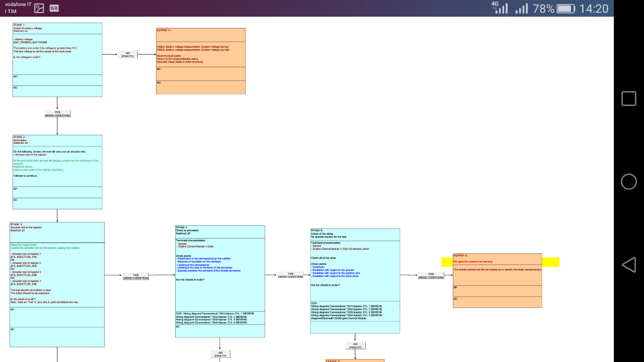
Task: Tap the 14:20 clock in status bar
Action: click(594, 9)
